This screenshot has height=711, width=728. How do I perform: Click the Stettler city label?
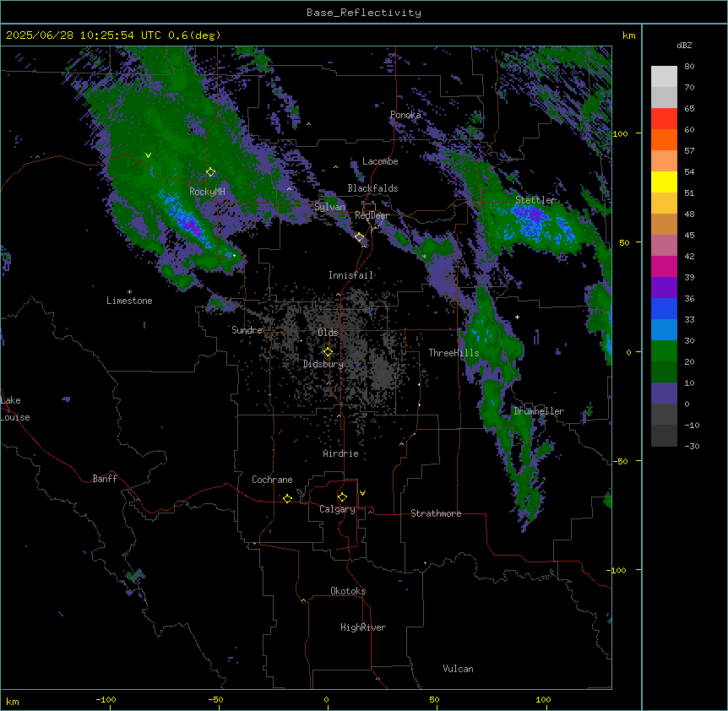pyautogui.click(x=535, y=200)
